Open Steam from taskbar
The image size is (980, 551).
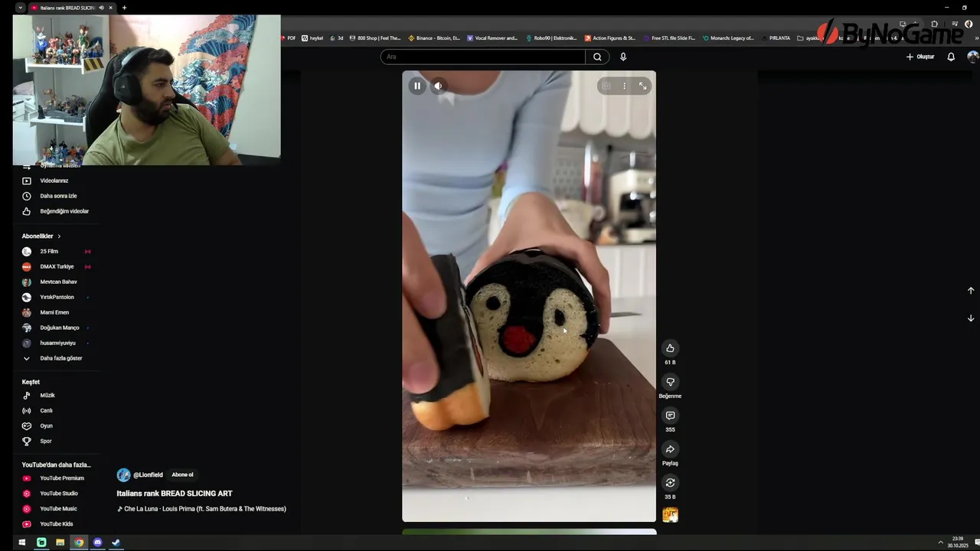(x=116, y=543)
